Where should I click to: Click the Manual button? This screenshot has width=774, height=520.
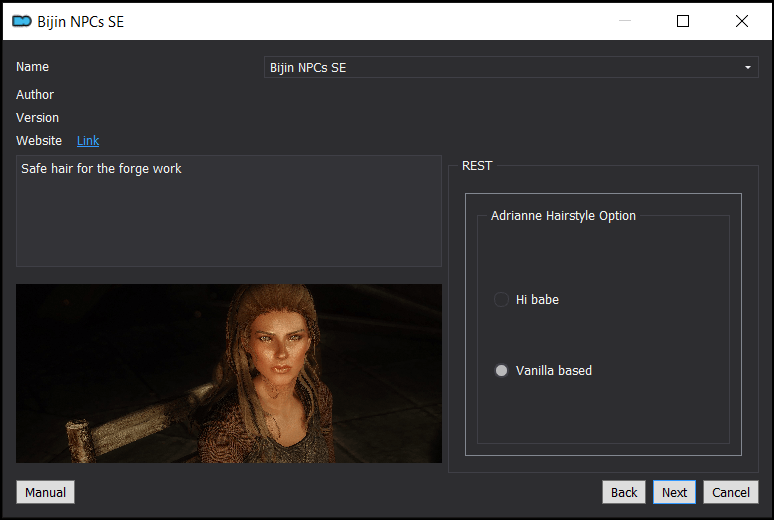coord(45,492)
